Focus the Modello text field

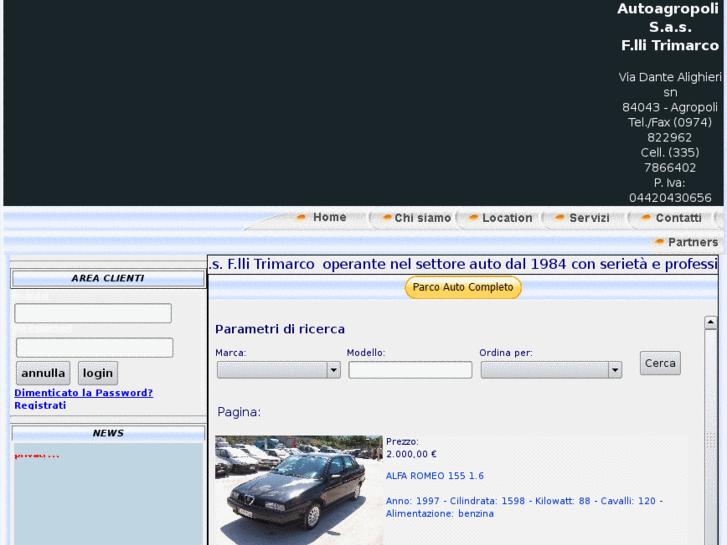coord(410,370)
